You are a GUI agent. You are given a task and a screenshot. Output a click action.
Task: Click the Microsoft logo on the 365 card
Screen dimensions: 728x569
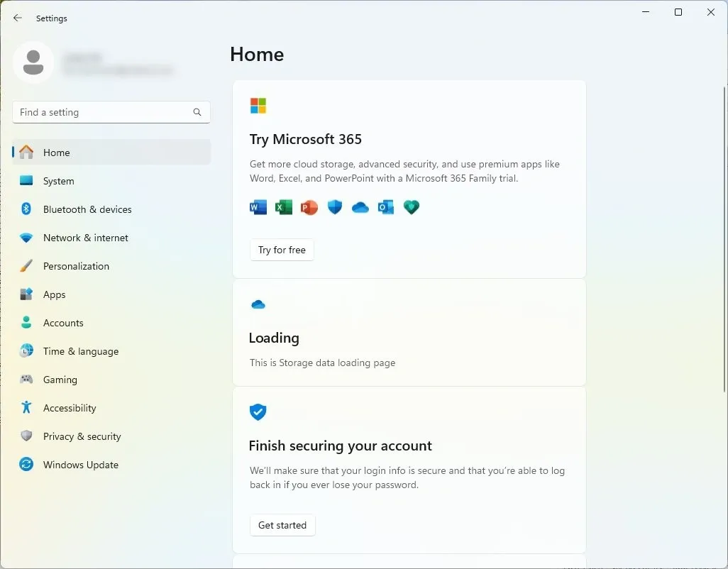[x=258, y=105]
